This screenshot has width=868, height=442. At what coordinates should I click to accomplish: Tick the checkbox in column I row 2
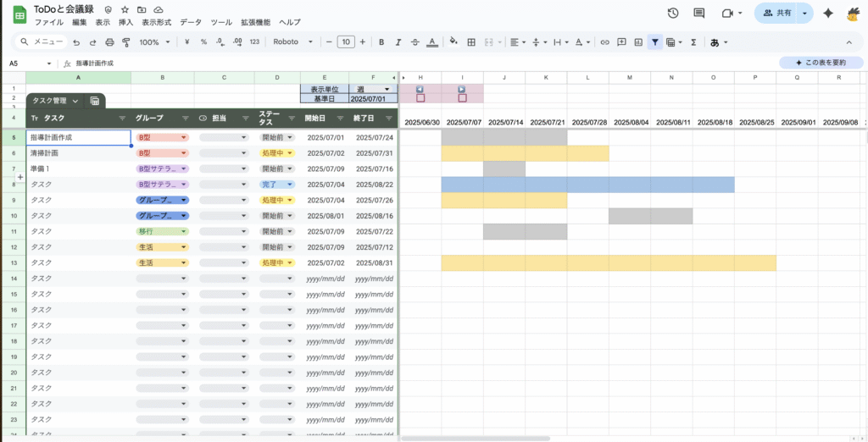tap(463, 98)
